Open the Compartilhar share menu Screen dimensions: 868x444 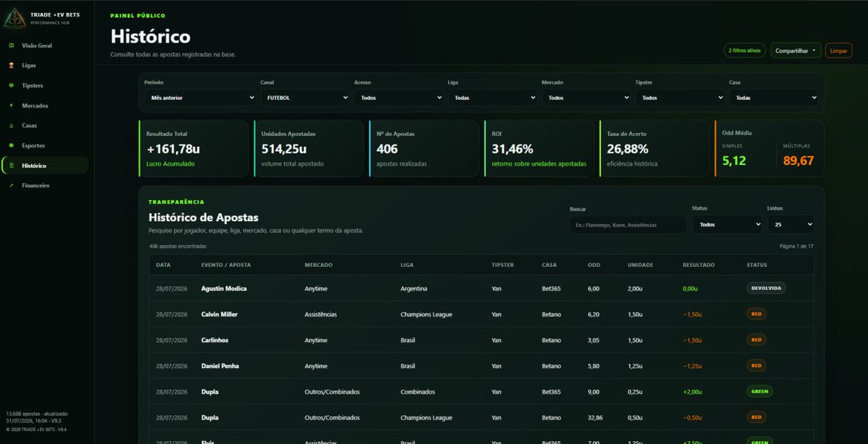coord(796,51)
